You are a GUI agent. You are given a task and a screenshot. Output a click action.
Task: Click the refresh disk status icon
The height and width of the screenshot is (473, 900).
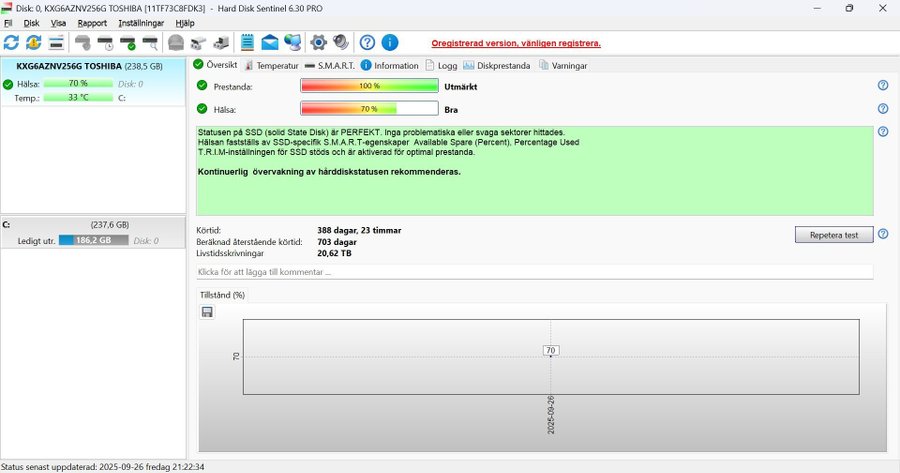[12, 42]
